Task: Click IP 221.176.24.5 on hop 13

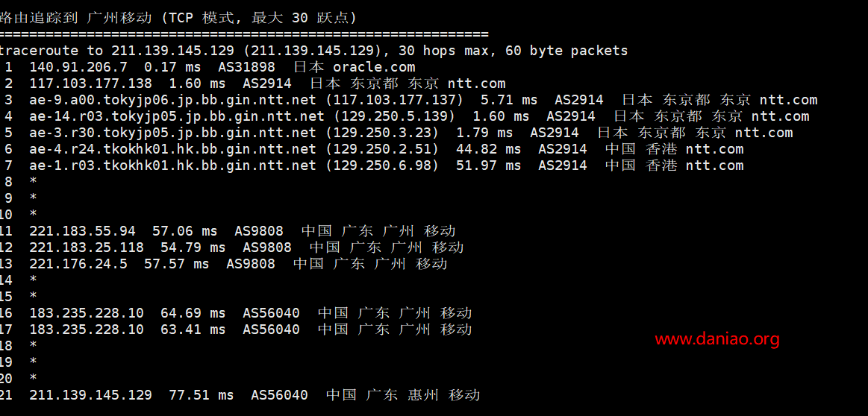Action: pyautogui.click(x=78, y=264)
